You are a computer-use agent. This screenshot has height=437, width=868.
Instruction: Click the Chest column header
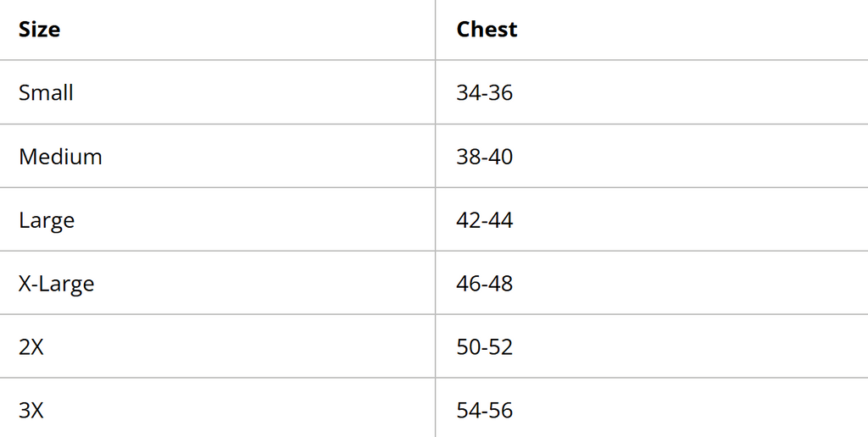coord(487,30)
